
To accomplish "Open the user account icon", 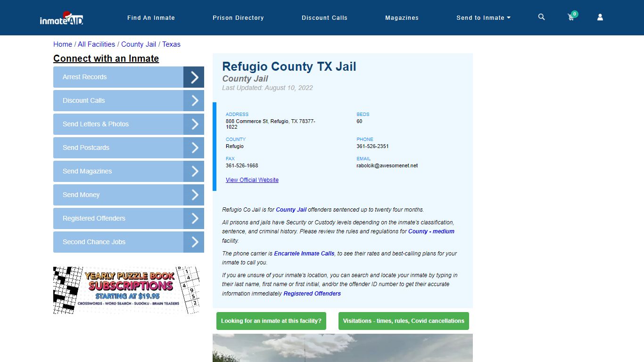I will click(600, 17).
